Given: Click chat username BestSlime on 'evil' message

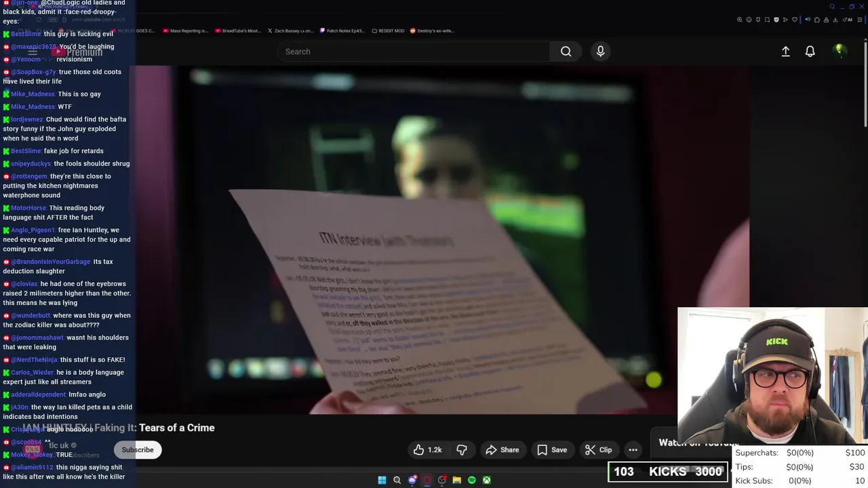Looking at the screenshot, I should (26, 34).
